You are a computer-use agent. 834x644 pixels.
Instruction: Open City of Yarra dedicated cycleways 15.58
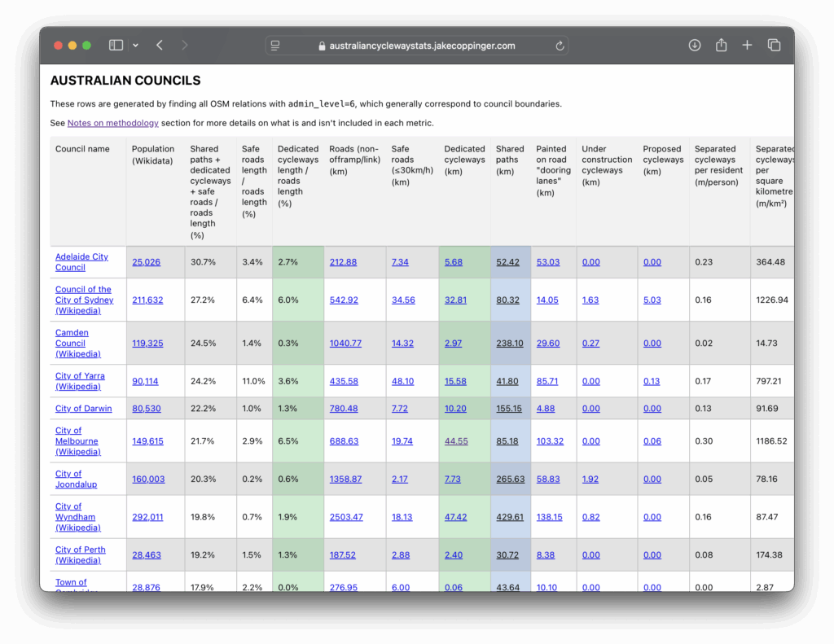[455, 381]
